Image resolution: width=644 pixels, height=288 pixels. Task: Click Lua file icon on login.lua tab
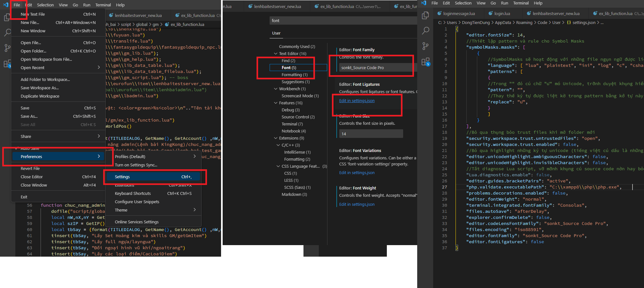(491, 13)
